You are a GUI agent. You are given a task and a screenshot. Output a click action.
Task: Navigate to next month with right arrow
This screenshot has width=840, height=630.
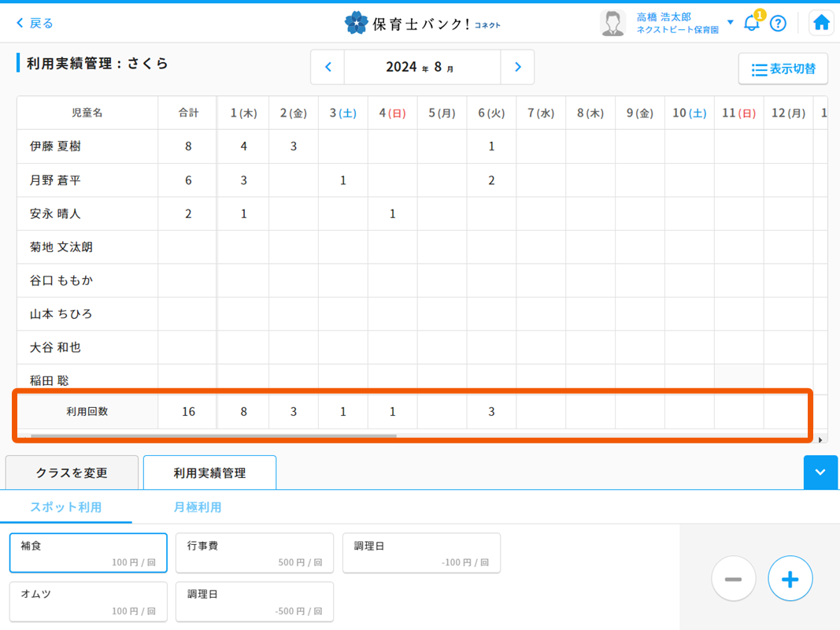click(x=517, y=67)
